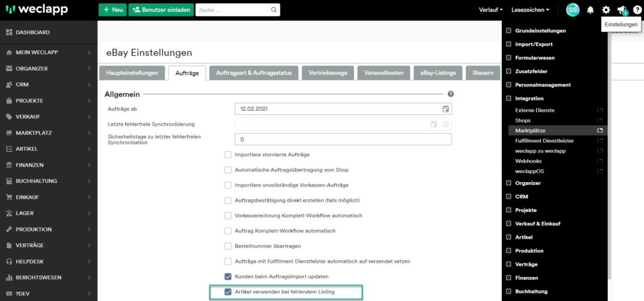Screen dimensions: 644x301
Task: Expand the CRM sidebar menu chevron
Action: [89, 85]
